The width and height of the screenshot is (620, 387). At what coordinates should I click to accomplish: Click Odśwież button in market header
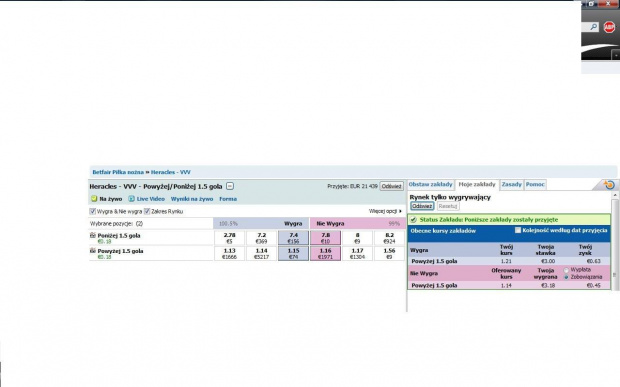[391, 186]
